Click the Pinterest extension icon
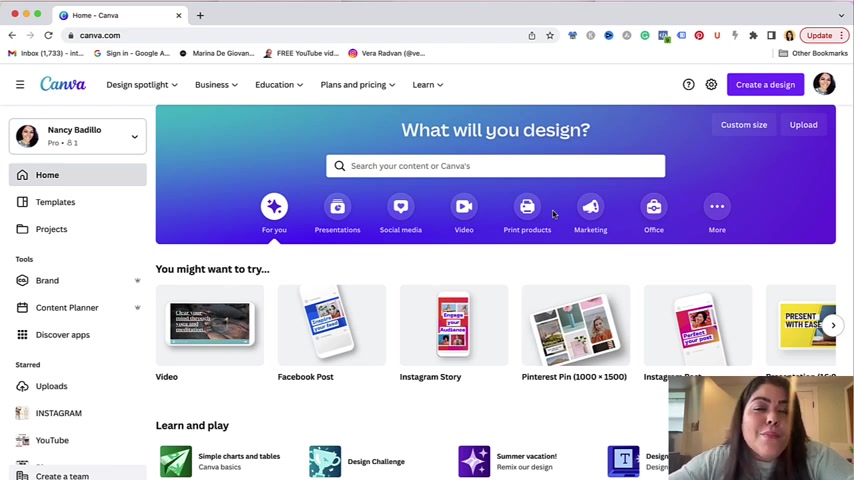The height and width of the screenshot is (480, 854). tap(699, 35)
